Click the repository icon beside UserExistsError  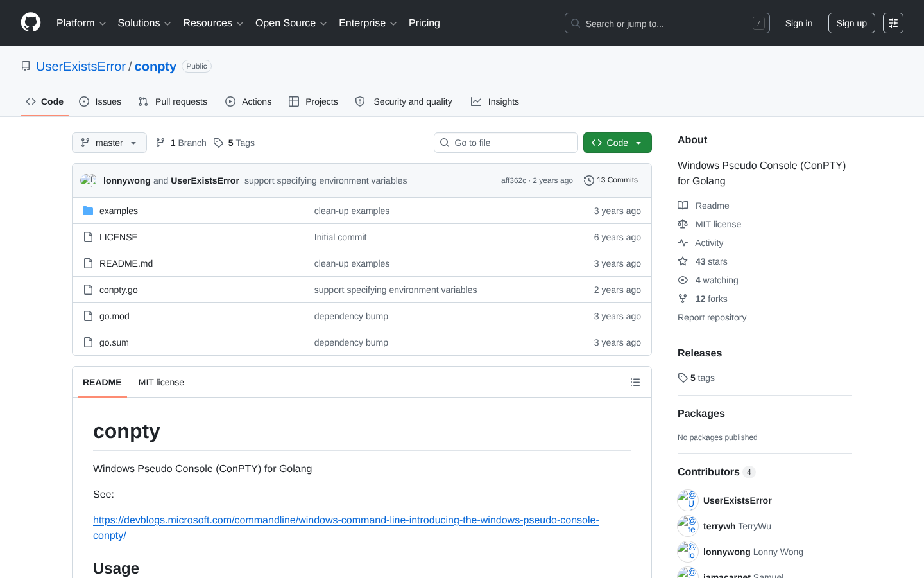click(x=26, y=66)
